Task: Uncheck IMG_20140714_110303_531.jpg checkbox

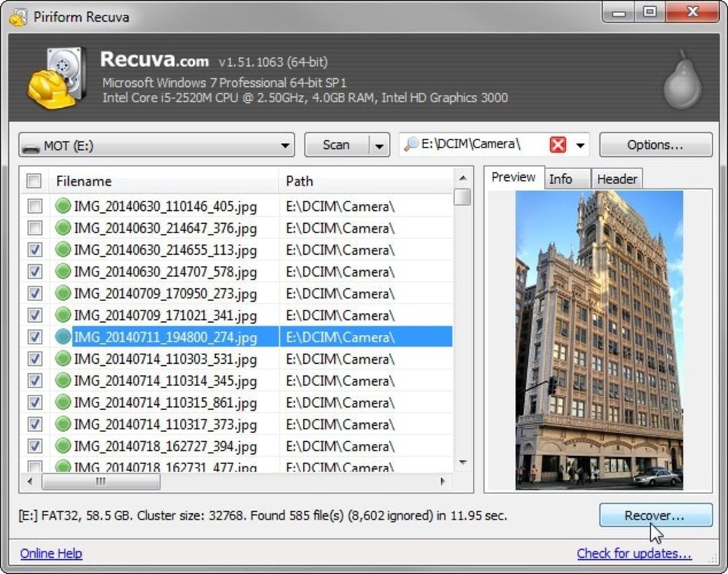Action: tap(35, 358)
